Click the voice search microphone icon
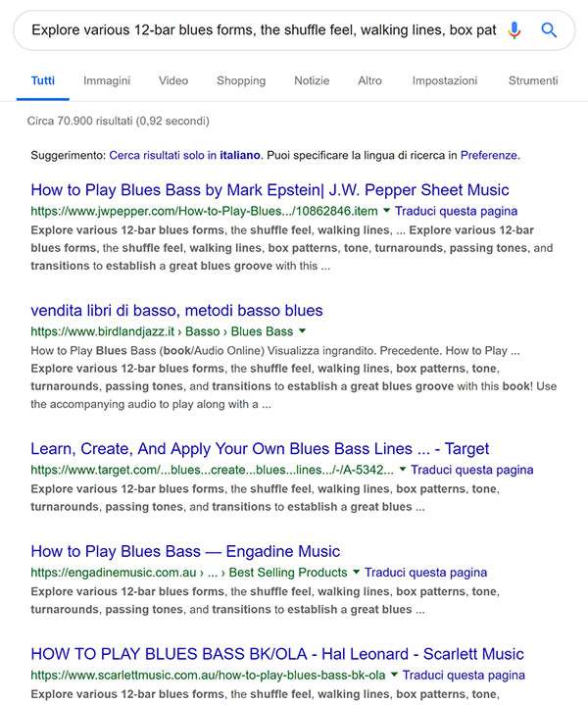The image size is (588, 705). pos(514,30)
